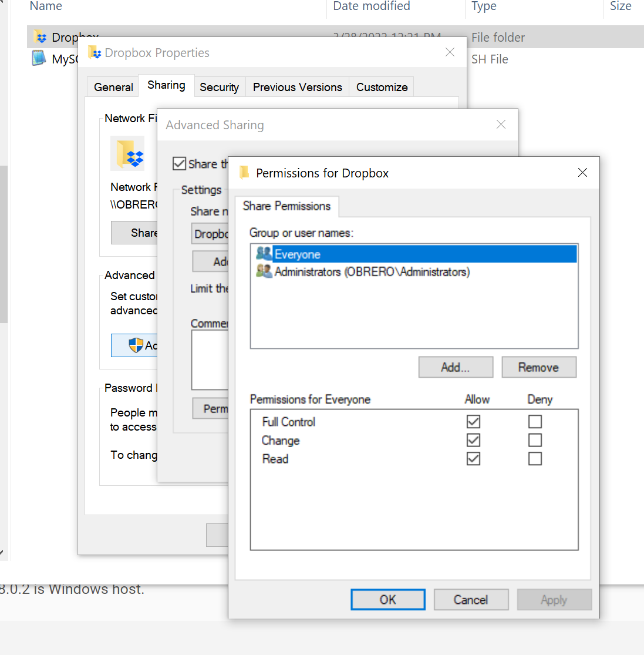Click the Share name field in Advanced Sharing
The width and height of the screenshot is (644, 655).
click(210, 234)
